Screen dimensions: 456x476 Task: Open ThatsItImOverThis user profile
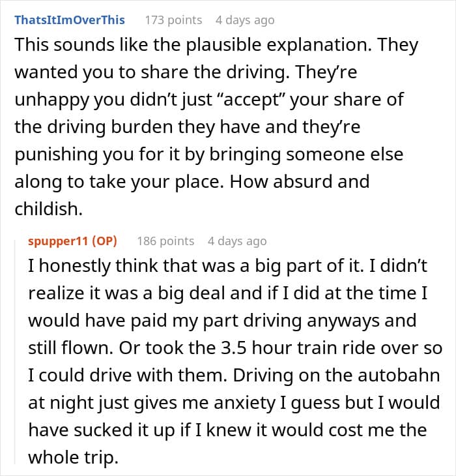69,20
